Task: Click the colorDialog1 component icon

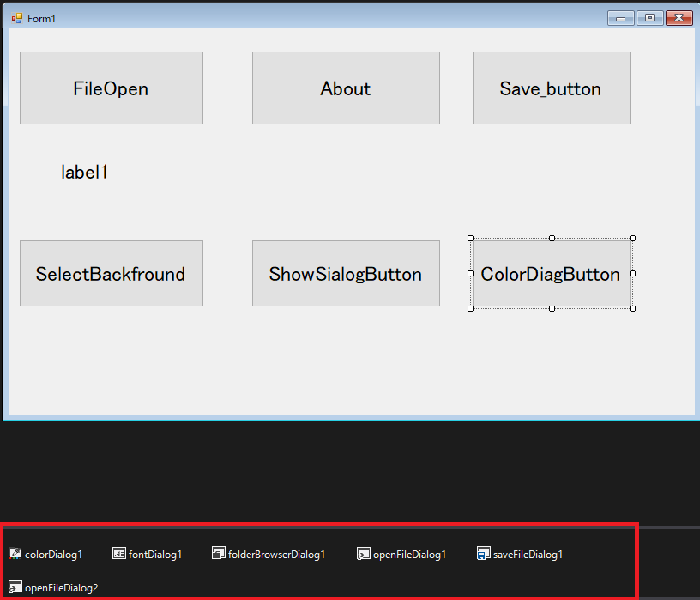Action: [x=15, y=554]
